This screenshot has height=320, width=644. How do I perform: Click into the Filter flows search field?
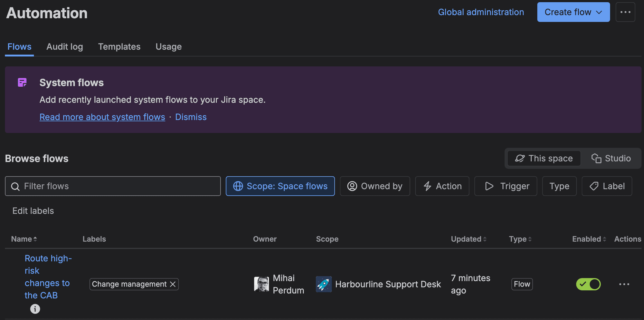click(113, 186)
